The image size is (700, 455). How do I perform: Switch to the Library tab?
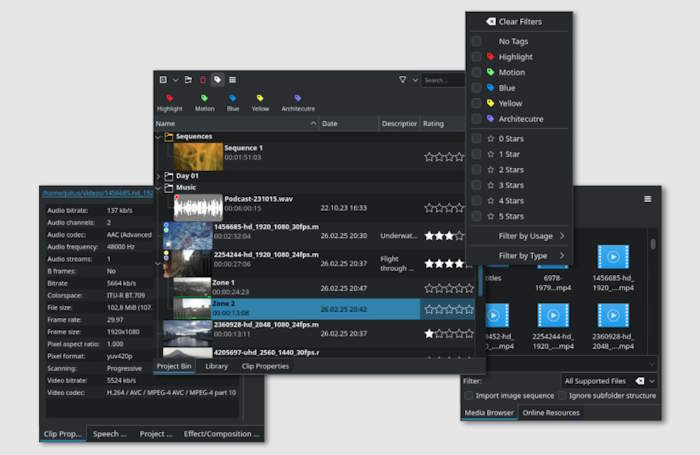point(217,366)
